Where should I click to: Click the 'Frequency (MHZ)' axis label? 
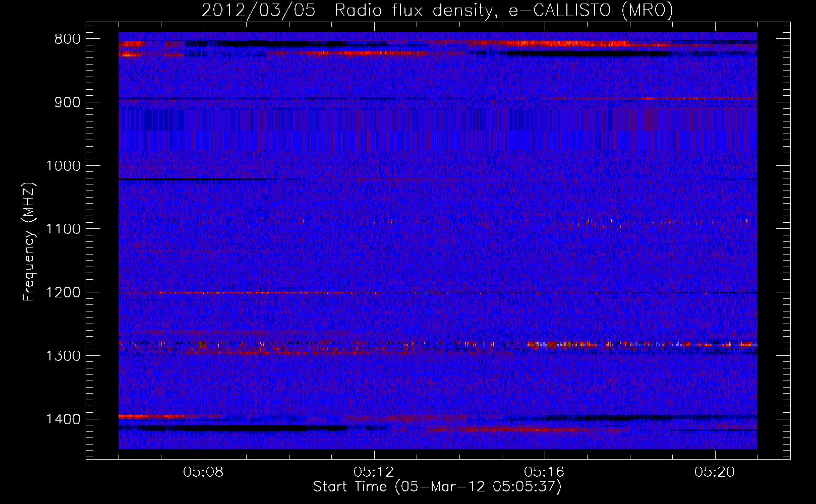pyautogui.click(x=29, y=242)
